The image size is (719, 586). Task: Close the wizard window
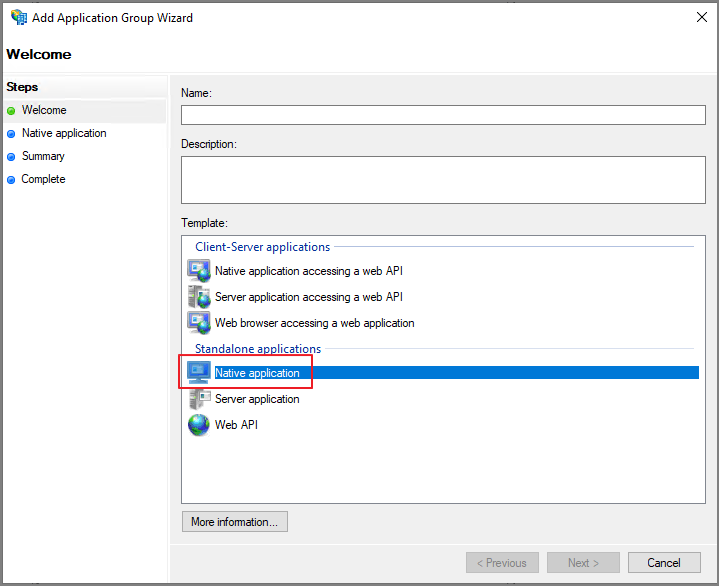702,17
